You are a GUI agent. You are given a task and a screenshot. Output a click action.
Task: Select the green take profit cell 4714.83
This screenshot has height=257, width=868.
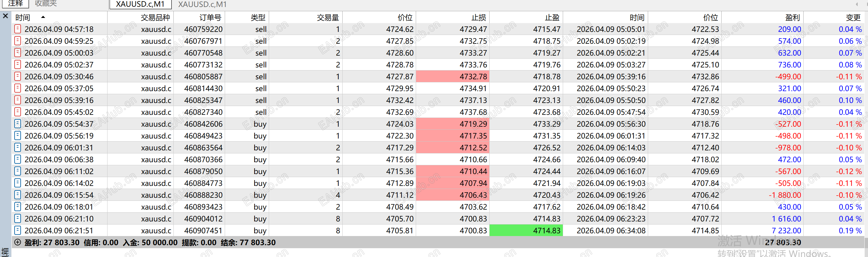(526, 230)
